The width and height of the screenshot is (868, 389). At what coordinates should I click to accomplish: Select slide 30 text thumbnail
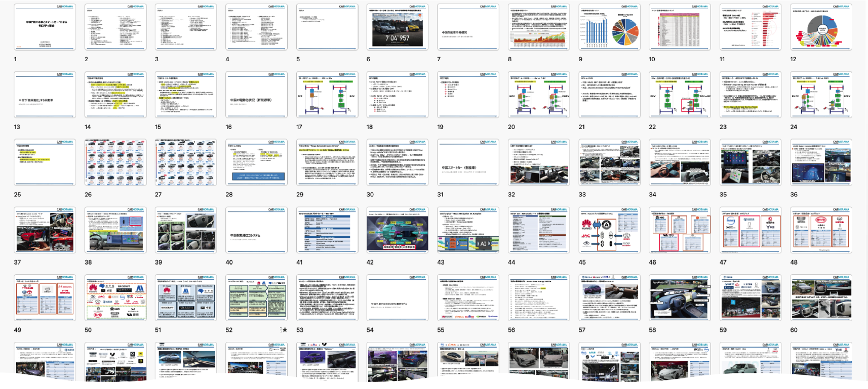point(398,162)
